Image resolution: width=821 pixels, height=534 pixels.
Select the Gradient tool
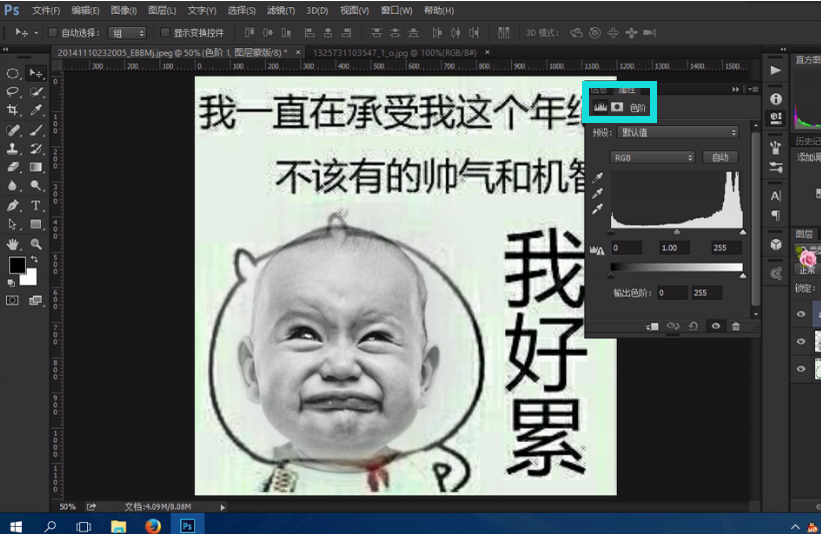(x=36, y=167)
